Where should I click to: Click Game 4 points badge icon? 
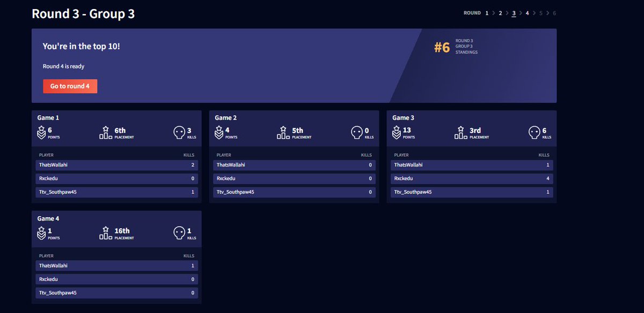point(41,233)
